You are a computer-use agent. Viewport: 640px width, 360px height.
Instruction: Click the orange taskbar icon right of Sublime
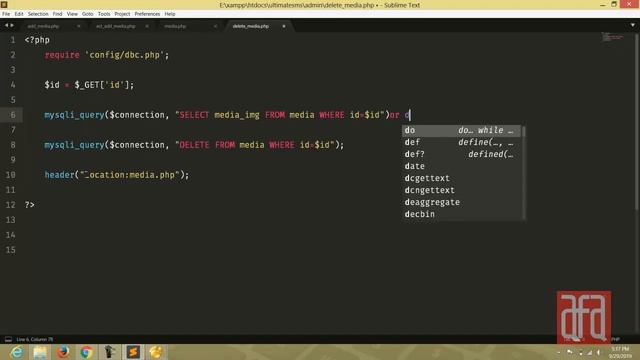pyautogui.click(x=156, y=352)
